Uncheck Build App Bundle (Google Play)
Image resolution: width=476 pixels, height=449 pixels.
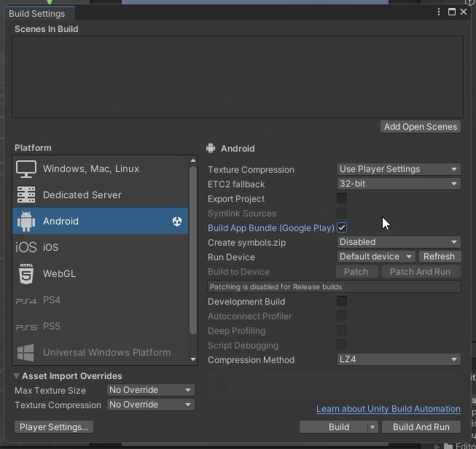(342, 227)
